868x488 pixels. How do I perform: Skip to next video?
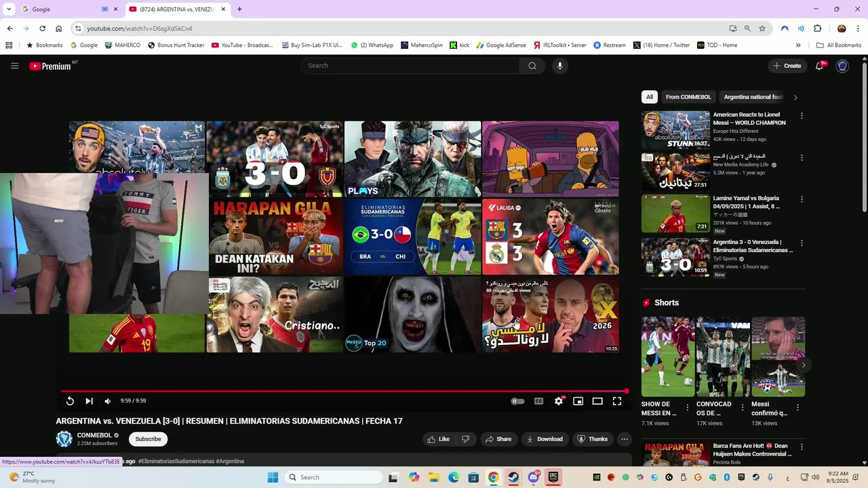(89, 401)
